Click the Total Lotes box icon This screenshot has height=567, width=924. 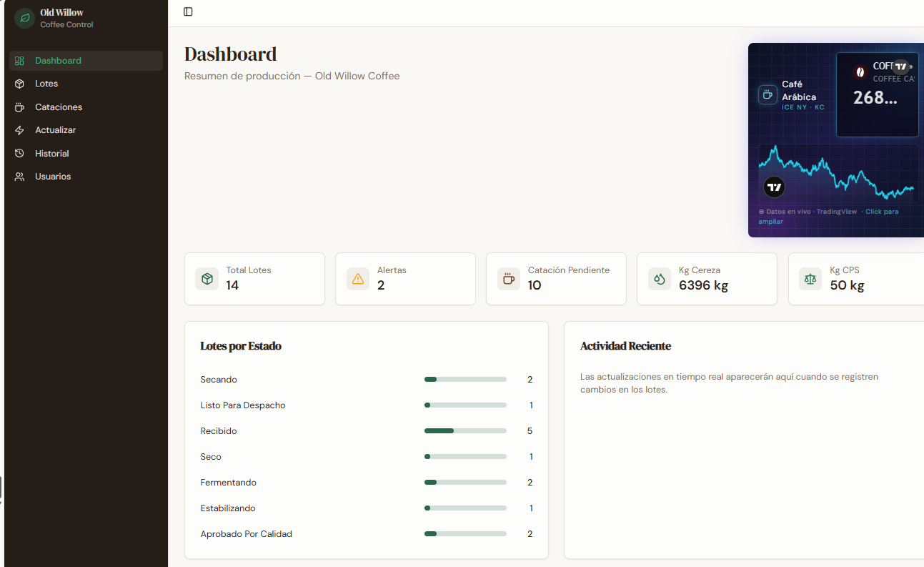point(207,279)
